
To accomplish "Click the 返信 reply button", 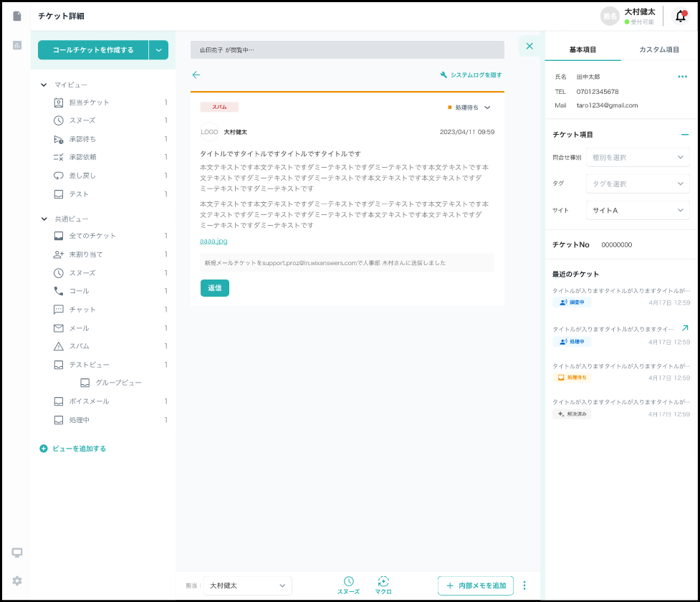I will pyautogui.click(x=214, y=288).
